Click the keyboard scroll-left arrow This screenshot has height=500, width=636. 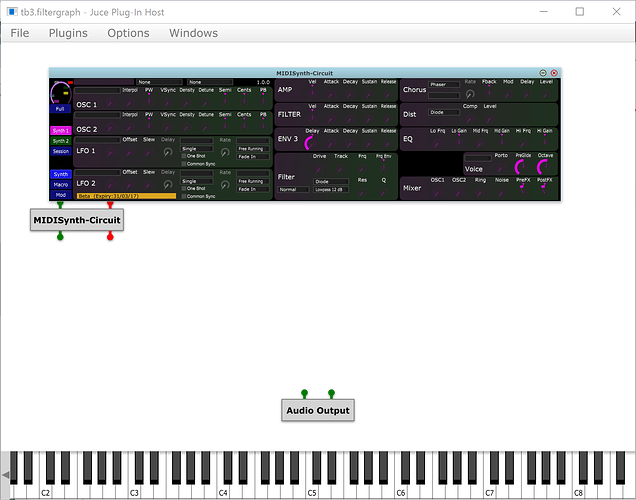pos(5,474)
